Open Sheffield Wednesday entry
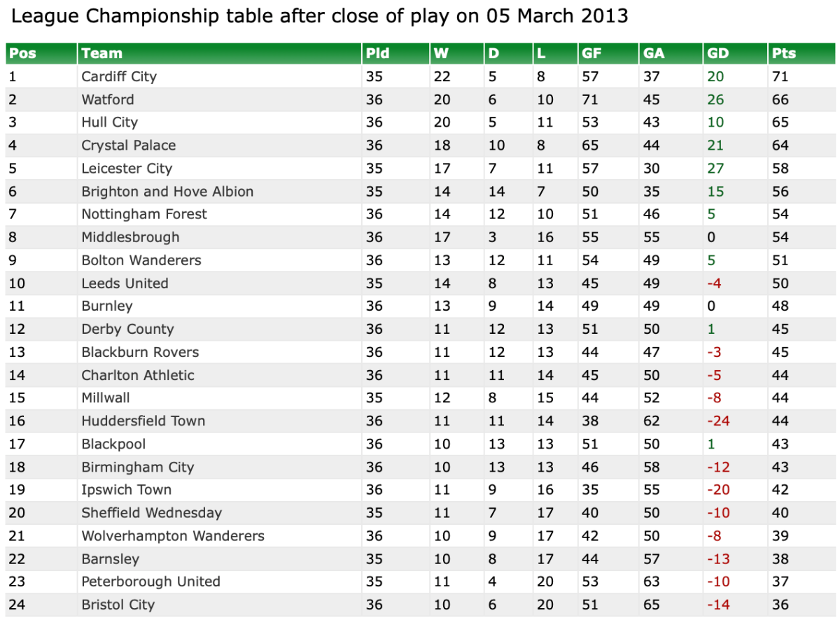 151,513
